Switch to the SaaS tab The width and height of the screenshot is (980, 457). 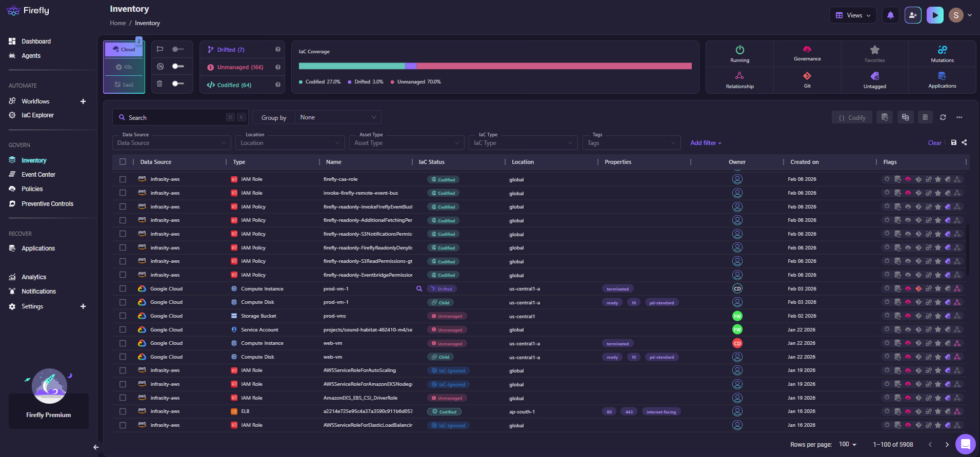124,85
